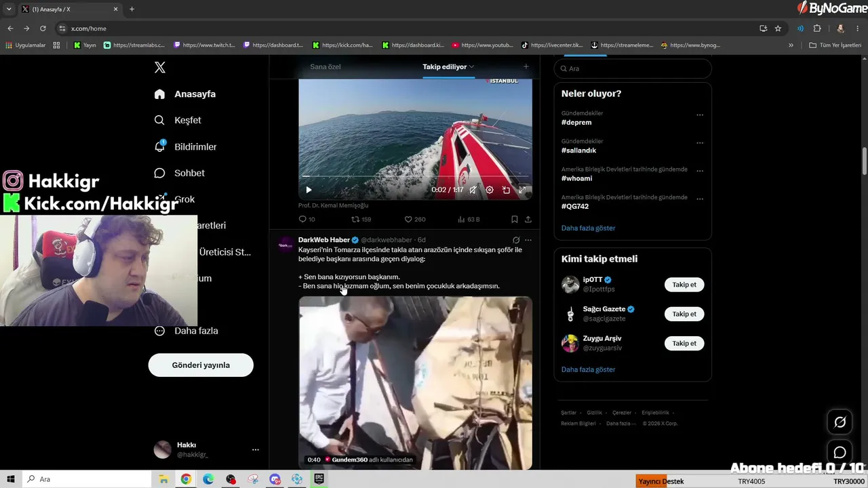Open the #QG742 trend

click(575, 206)
